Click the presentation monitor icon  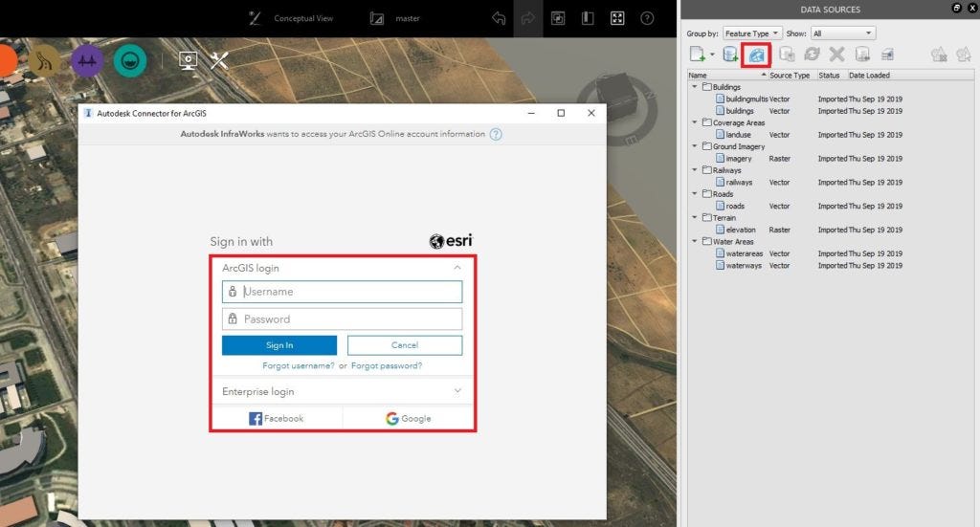pyautogui.click(x=189, y=60)
